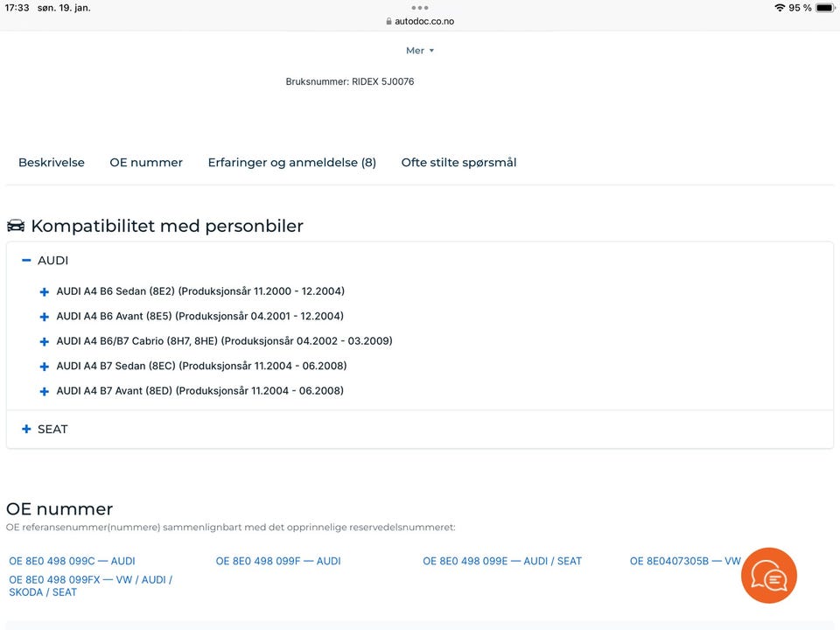Expand AUDI A4 B7 Avant (8ED) entry
This screenshot has height=630, width=840.
(x=44, y=390)
